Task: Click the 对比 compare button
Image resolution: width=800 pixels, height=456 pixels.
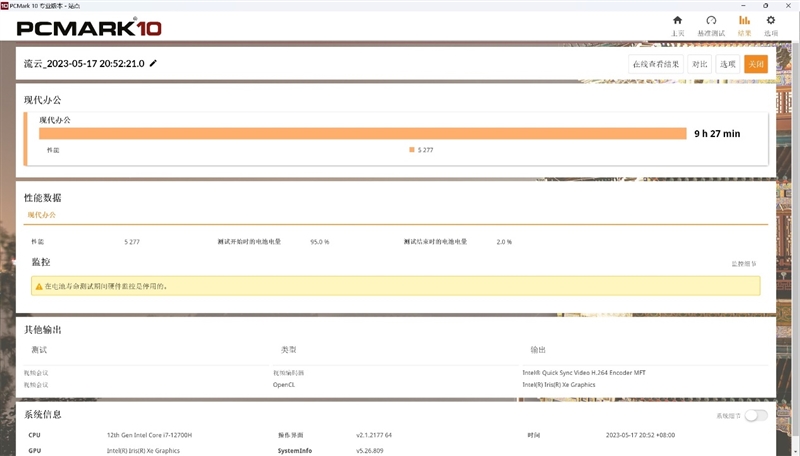Action: point(699,64)
